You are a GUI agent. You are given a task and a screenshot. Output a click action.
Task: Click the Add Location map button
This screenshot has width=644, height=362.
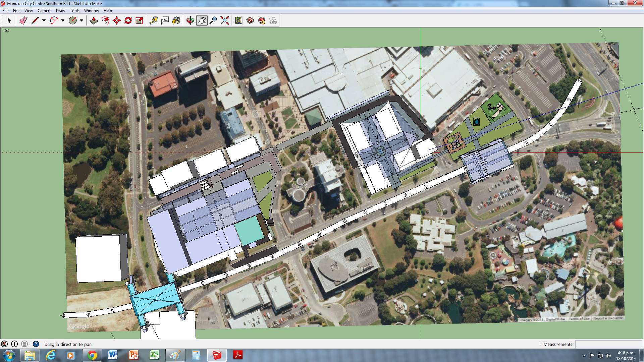pos(239,21)
